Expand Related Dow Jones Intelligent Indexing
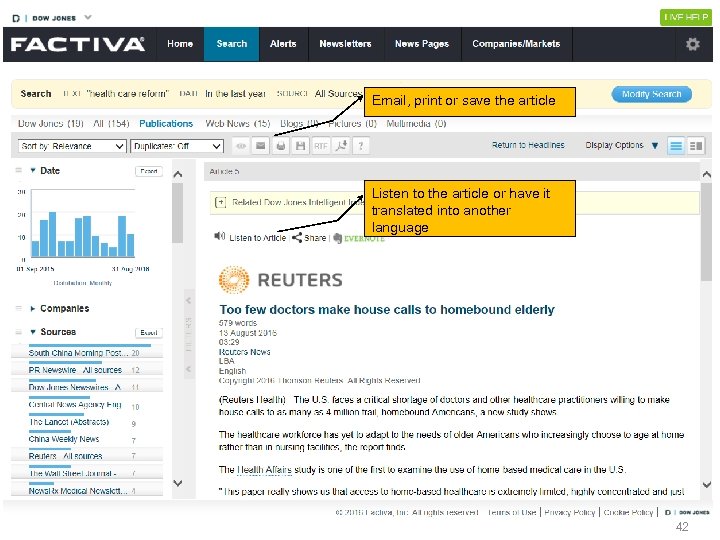Viewport: 720px width, 540px height. (x=220, y=202)
